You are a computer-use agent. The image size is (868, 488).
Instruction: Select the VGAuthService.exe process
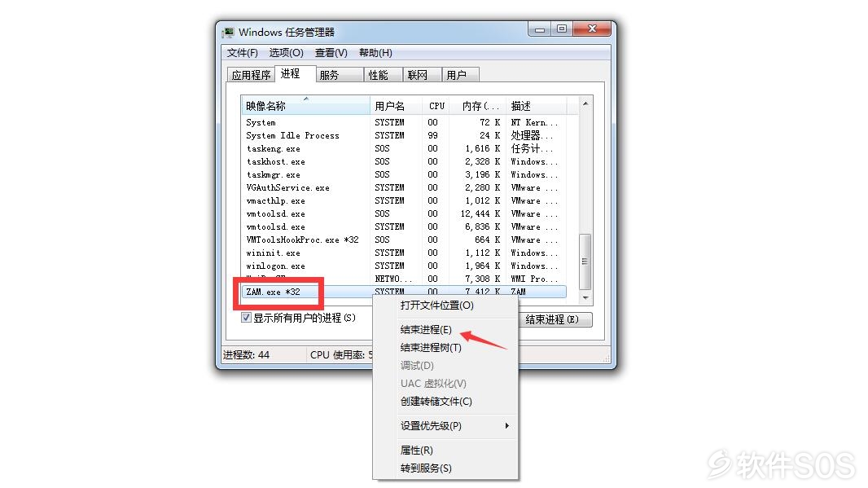404,187
